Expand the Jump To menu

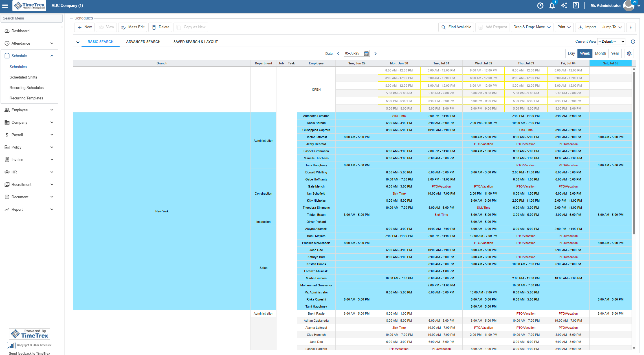click(x=612, y=27)
